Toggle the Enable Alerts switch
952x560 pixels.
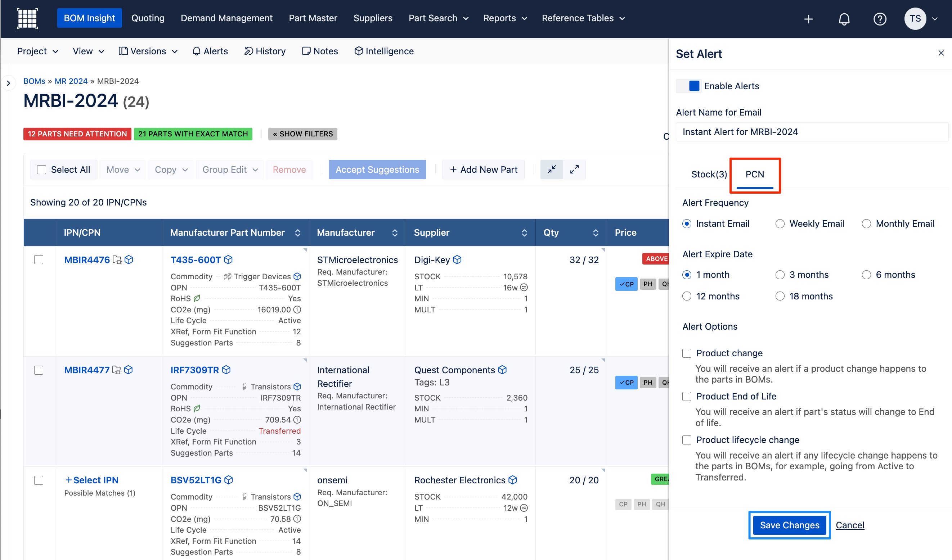688,86
